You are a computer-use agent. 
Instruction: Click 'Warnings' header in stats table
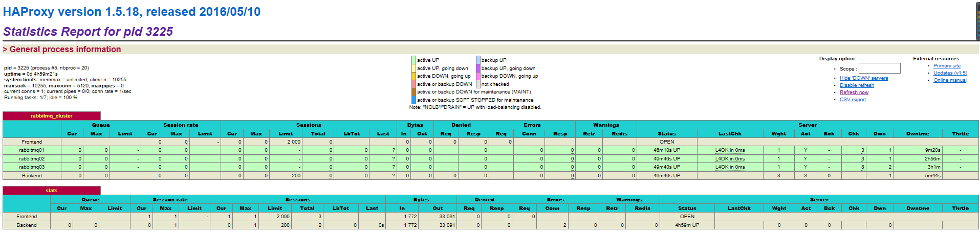click(629, 200)
